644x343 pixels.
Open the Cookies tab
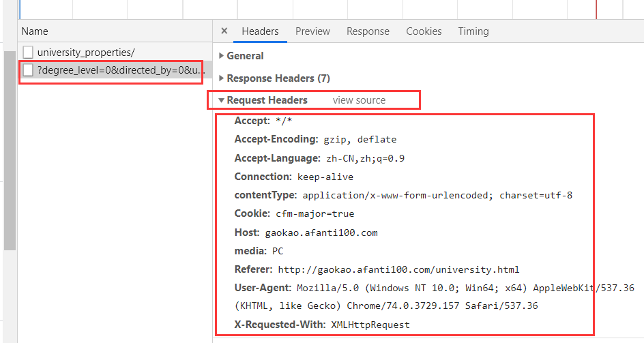pyautogui.click(x=424, y=31)
